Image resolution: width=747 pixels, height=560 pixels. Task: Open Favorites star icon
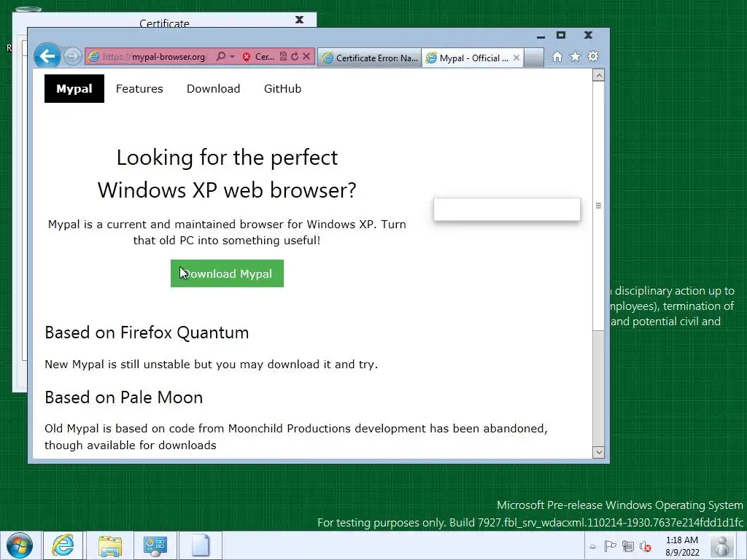575,57
